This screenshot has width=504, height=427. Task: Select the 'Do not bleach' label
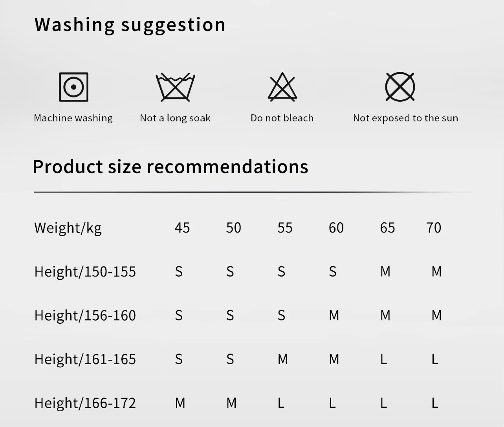click(x=282, y=118)
